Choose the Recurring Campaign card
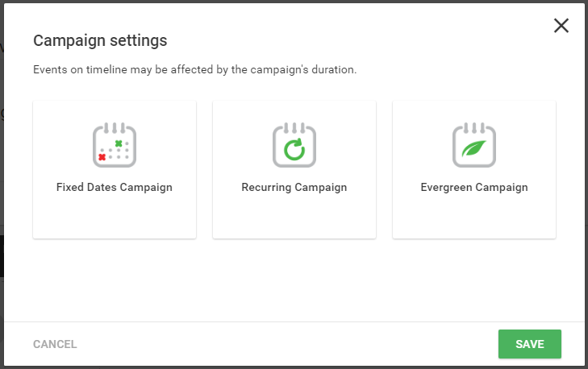 [294, 169]
